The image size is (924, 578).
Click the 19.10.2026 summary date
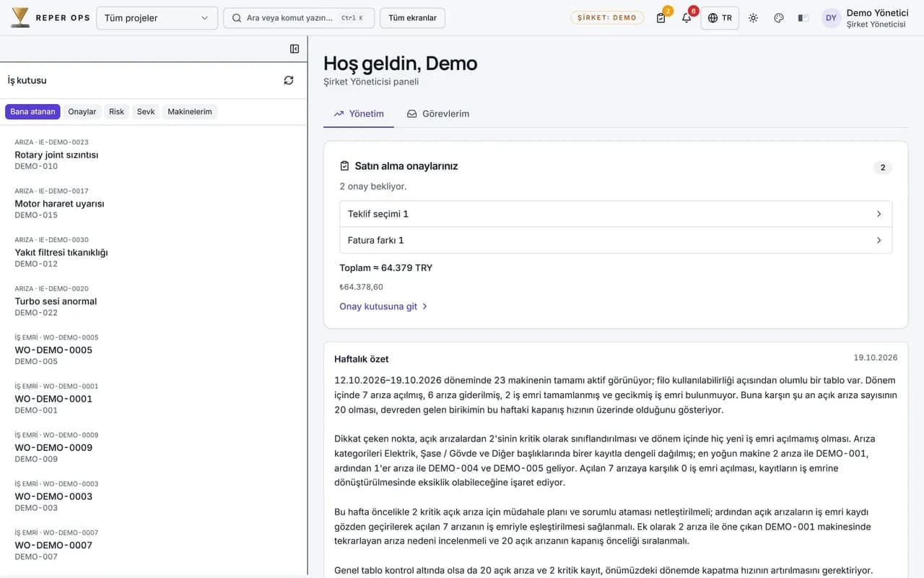click(x=876, y=358)
